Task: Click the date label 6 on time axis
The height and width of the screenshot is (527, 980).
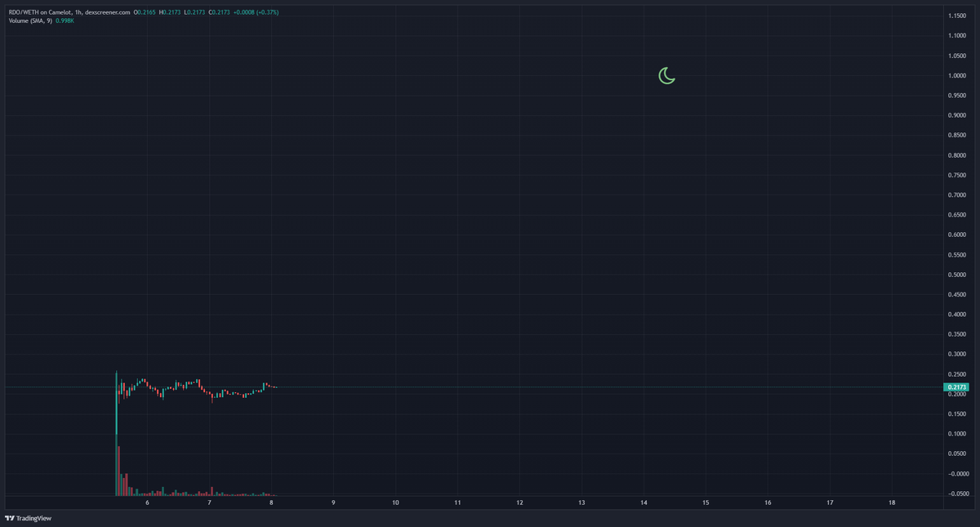Action: coord(148,503)
